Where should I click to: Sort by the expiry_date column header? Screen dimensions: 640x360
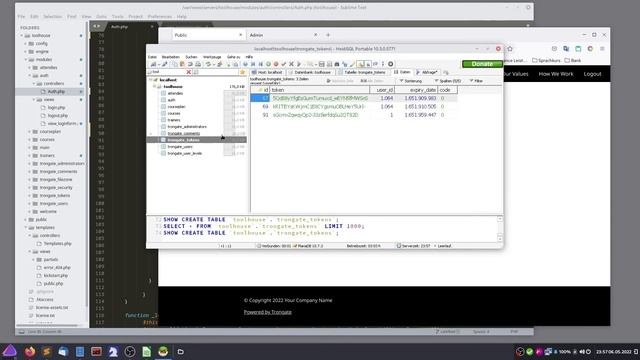416,90
